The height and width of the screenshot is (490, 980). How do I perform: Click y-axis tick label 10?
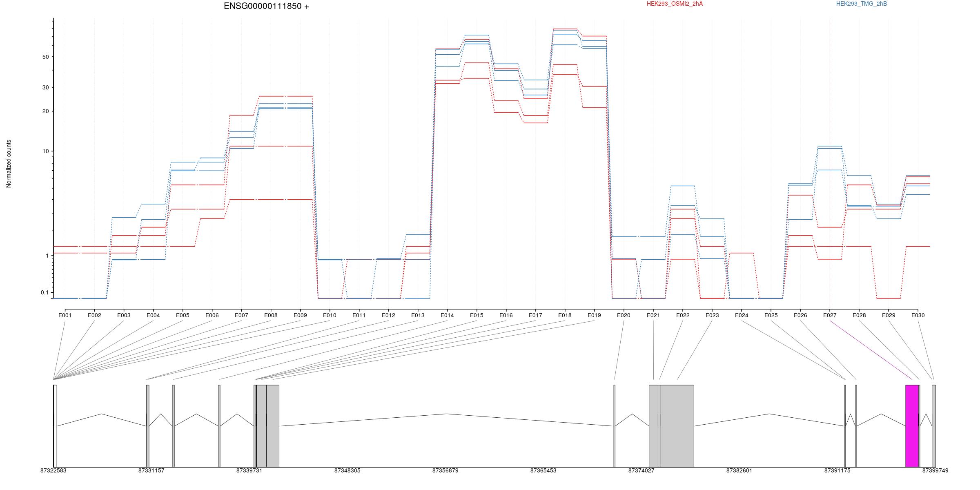pyautogui.click(x=45, y=151)
